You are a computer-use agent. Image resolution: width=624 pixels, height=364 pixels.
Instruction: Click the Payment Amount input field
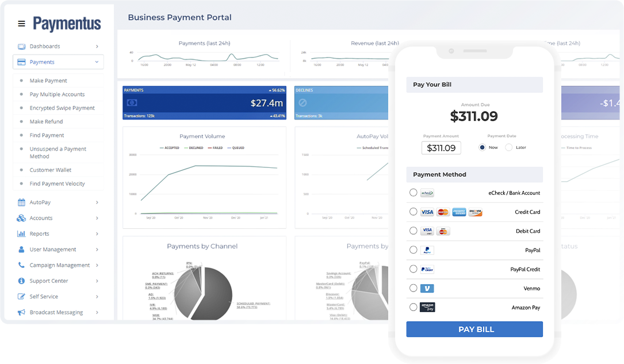click(441, 148)
